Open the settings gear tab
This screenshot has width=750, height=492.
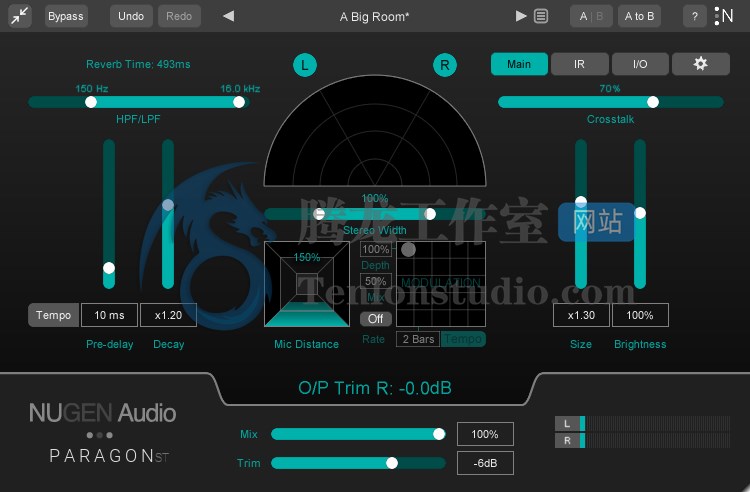coord(701,64)
